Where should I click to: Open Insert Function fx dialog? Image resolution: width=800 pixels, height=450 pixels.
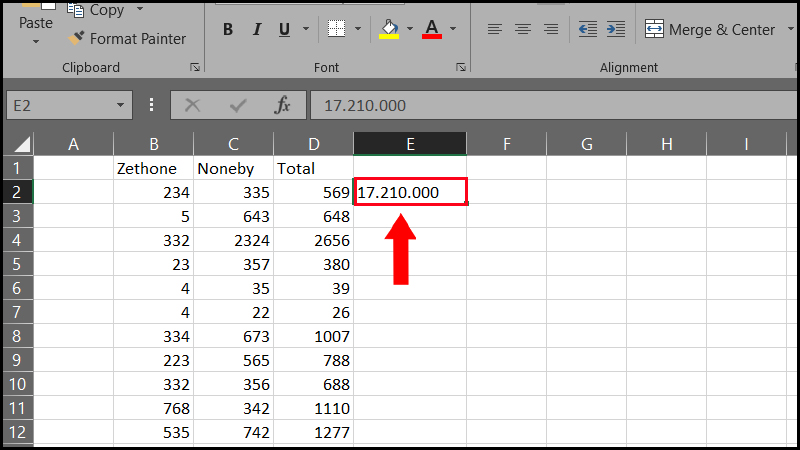pyautogui.click(x=282, y=105)
